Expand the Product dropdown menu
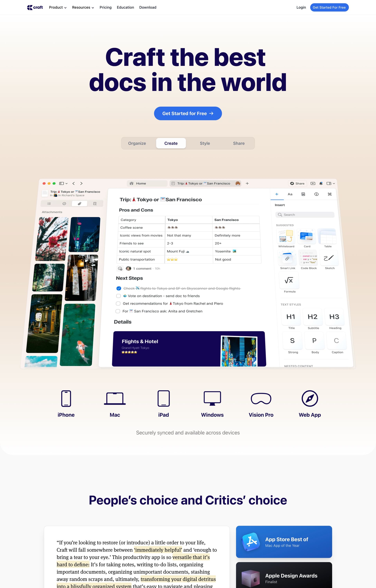 tap(58, 7)
